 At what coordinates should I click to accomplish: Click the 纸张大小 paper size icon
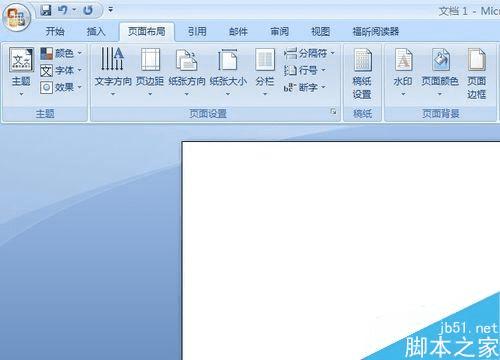pyautogui.click(x=228, y=60)
